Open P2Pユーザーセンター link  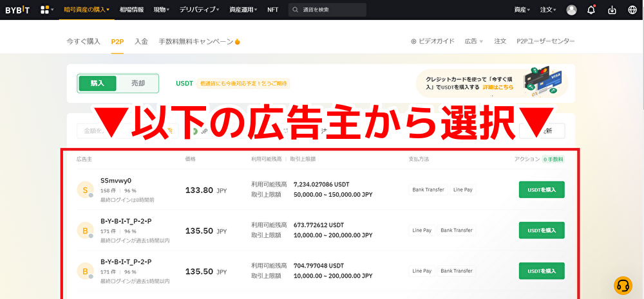pos(546,41)
